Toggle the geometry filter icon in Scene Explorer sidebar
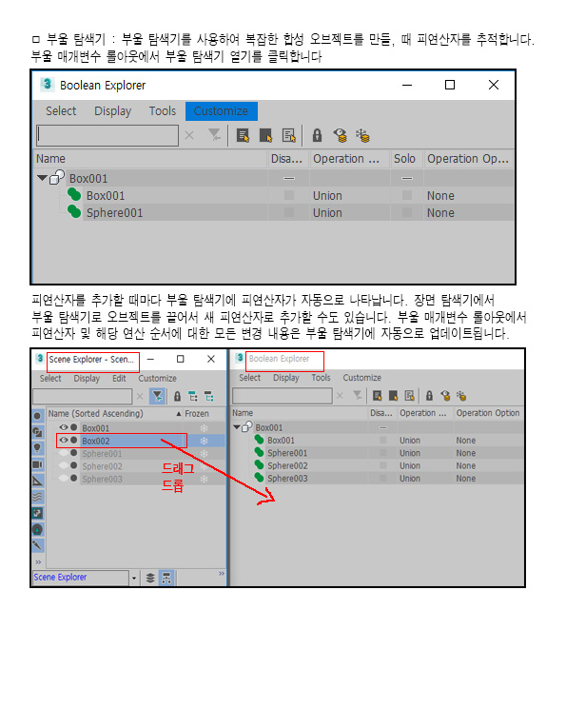Viewport: 566px width, 728px height. click(x=38, y=416)
